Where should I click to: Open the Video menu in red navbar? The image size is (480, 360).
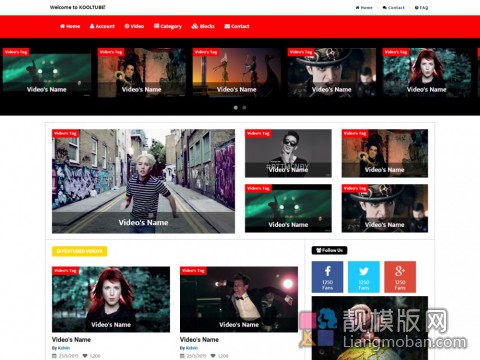click(134, 26)
